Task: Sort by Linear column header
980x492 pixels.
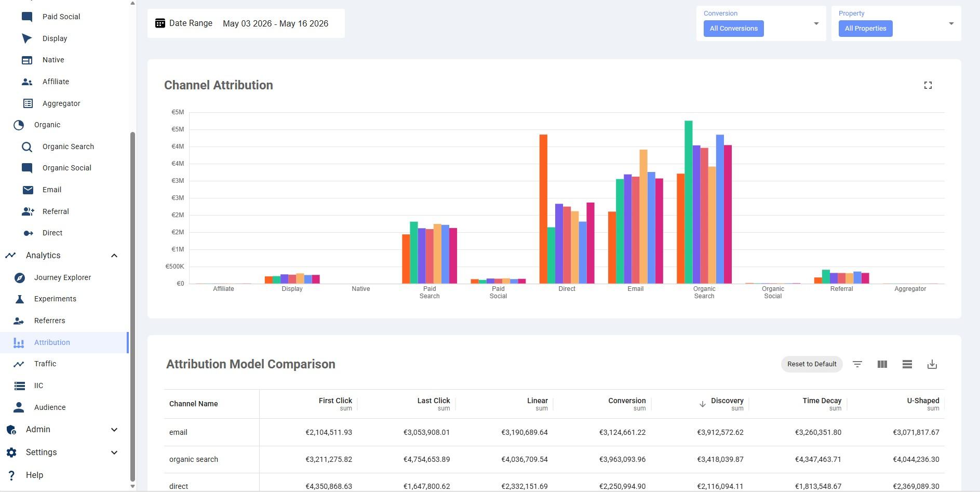Action: coord(537,401)
